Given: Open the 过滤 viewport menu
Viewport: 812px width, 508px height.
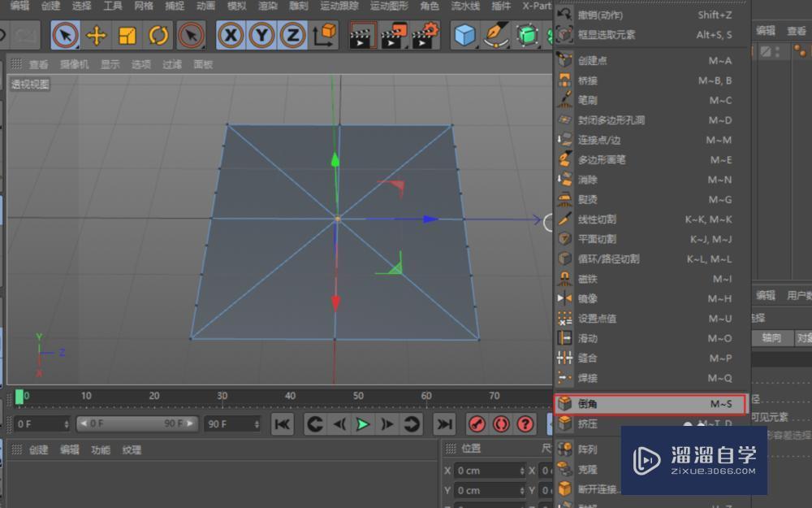Looking at the screenshot, I should pos(172,64).
